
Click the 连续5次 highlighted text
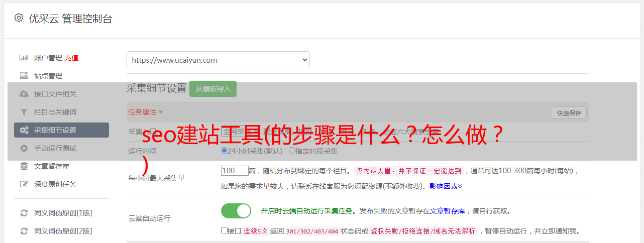tap(256, 231)
